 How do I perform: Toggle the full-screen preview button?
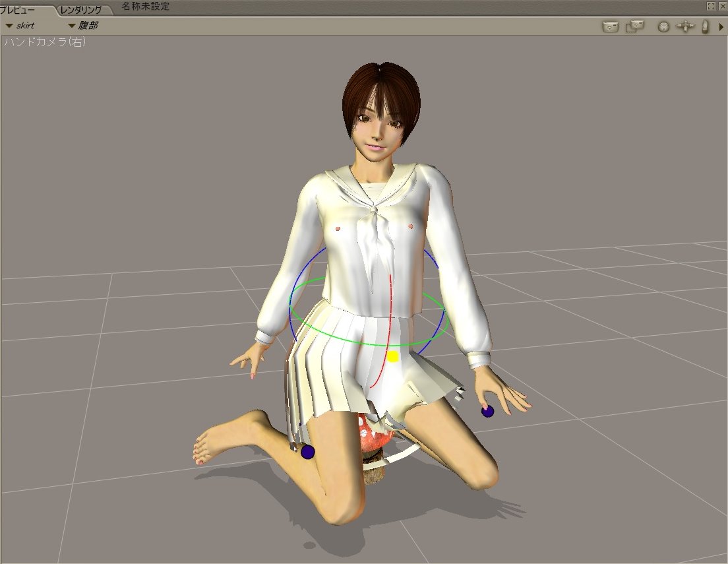click(x=711, y=6)
